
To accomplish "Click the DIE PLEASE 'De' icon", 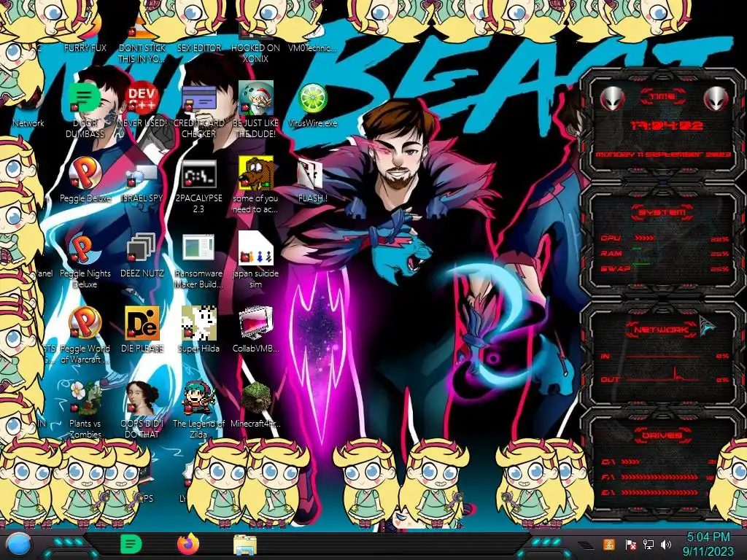I will pyautogui.click(x=142, y=324).
